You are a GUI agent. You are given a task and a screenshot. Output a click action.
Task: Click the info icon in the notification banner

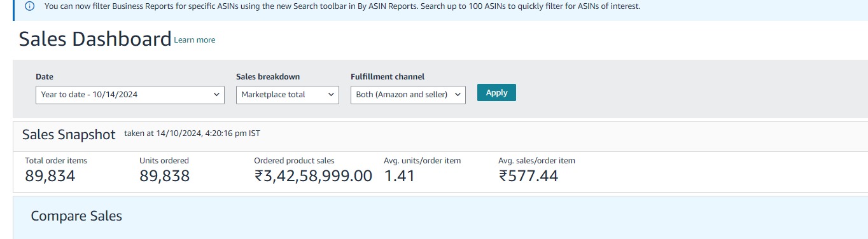[x=29, y=6]
